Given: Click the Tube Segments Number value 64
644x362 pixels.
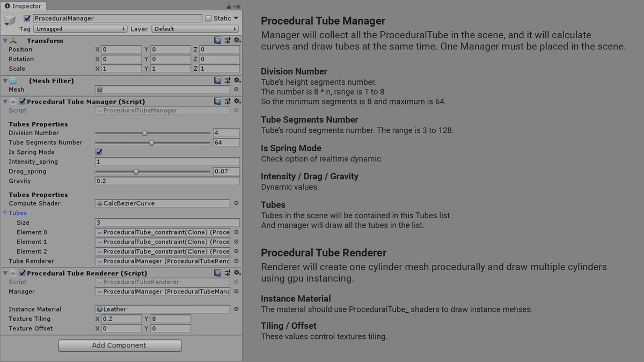Looking at the screenshot, I should 226,142.
